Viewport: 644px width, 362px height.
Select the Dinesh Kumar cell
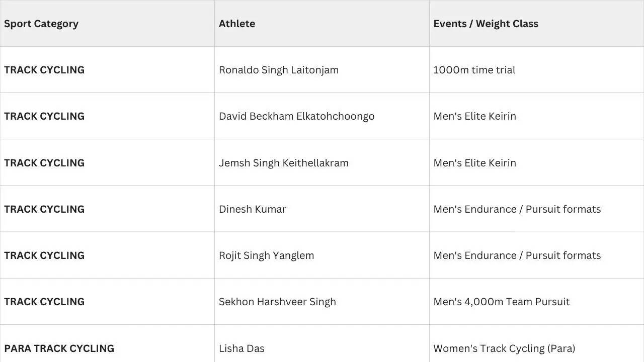[x=322, y=209]
